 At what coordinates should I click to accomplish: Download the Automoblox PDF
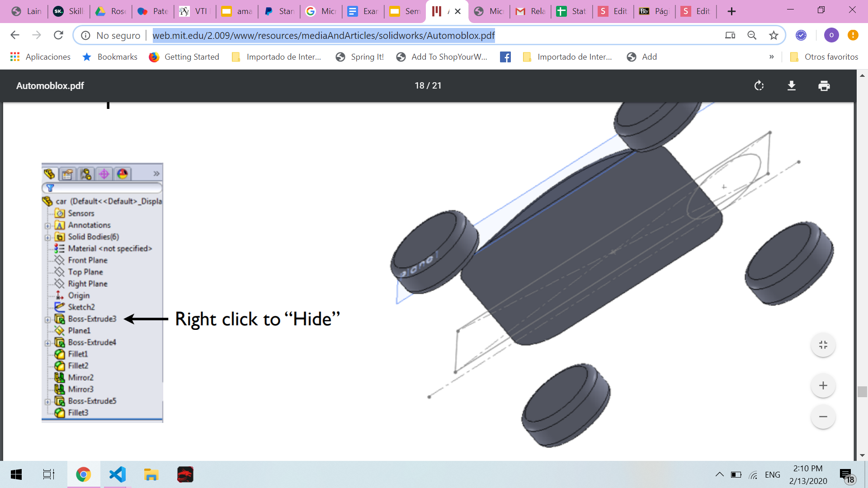click(791, 86)
